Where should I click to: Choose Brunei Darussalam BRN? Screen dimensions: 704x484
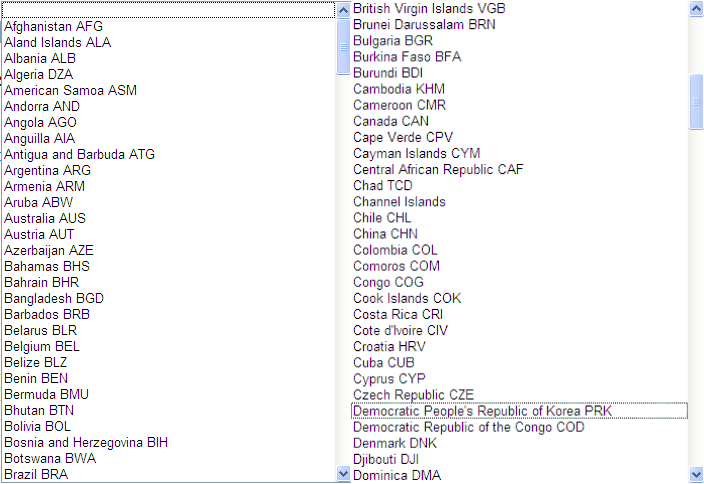(x=424, y=25)
